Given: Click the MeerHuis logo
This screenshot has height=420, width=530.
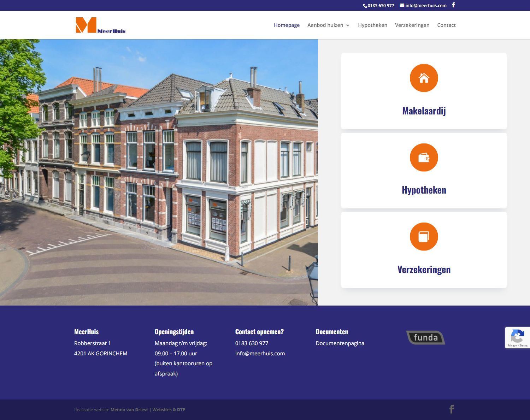Looking at the screenshot, I should pos(101,25).
